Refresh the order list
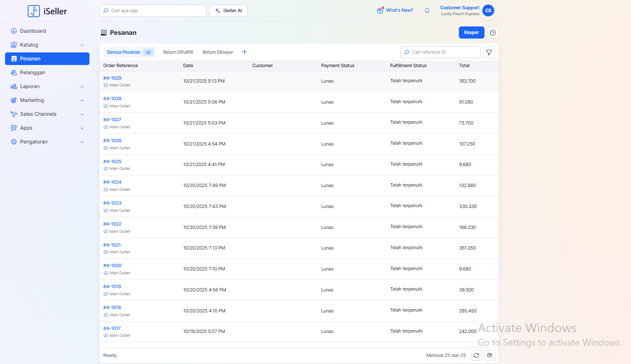 pyautogui.click(x=477, y=355)
